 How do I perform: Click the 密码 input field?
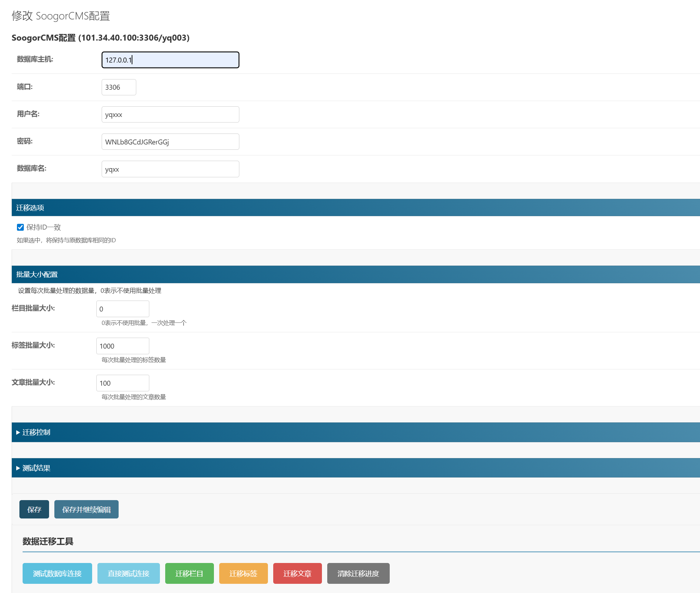tap(170, 142)
